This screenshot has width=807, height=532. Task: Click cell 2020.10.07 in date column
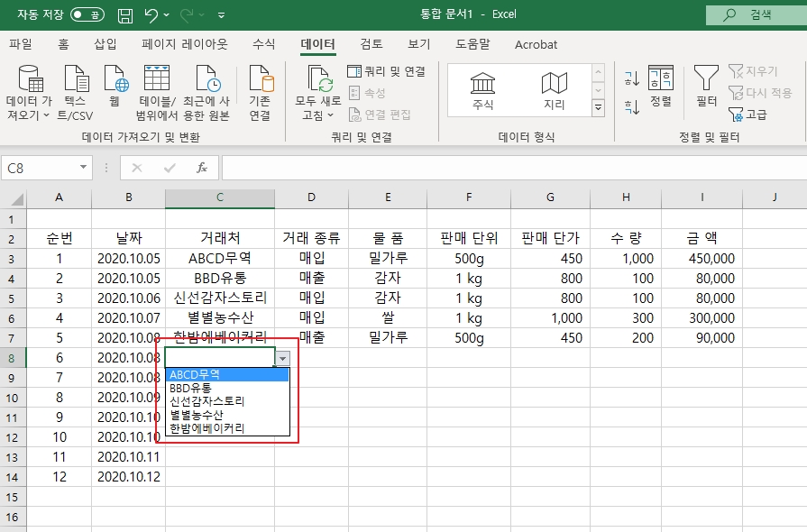tap(129, 317)
